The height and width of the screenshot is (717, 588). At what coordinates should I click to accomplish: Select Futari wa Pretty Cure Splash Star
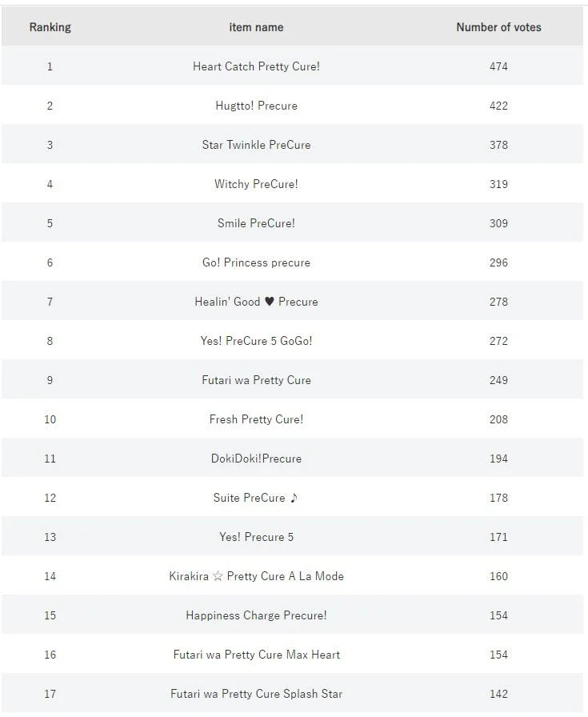tap(256, 694)
